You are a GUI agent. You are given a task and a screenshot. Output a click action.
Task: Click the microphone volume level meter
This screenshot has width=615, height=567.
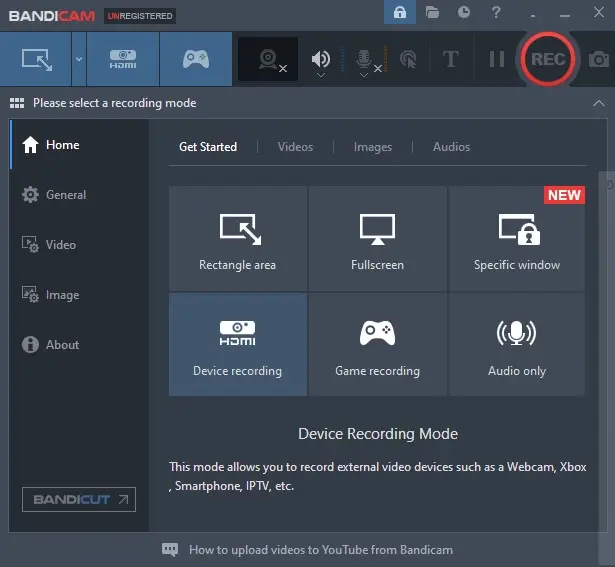(386, 59)
